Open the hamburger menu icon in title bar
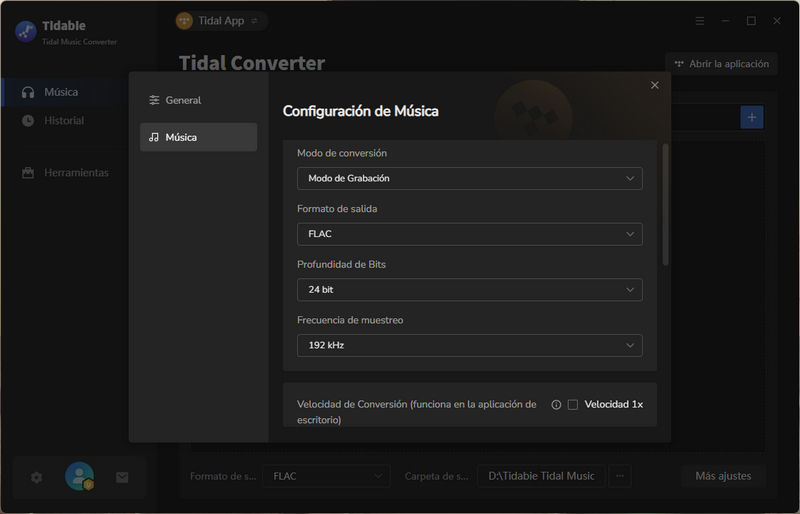Screen dimensions: 800x514 pos(700,21)
